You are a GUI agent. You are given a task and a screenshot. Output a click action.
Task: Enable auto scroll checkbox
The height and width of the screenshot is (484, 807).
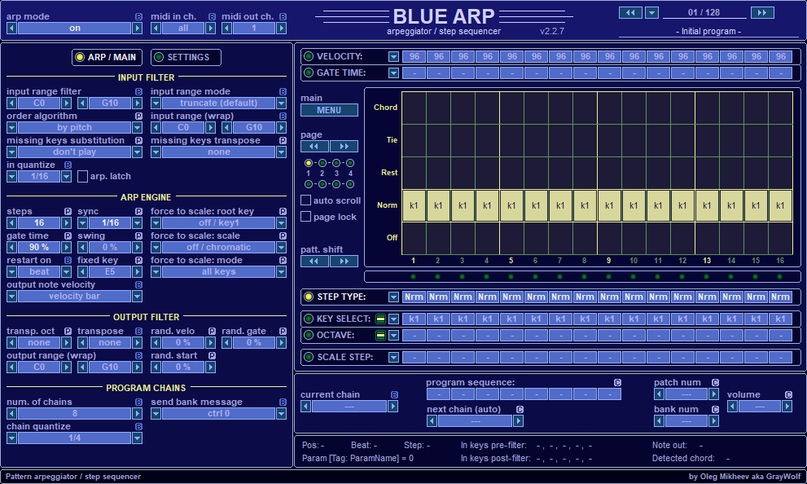[x=306, y=200]
